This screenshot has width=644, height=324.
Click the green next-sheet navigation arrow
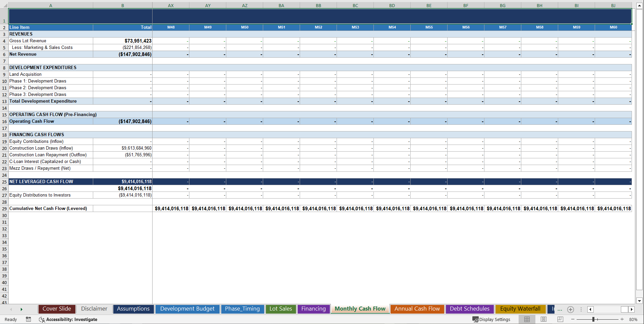[21, 310]
